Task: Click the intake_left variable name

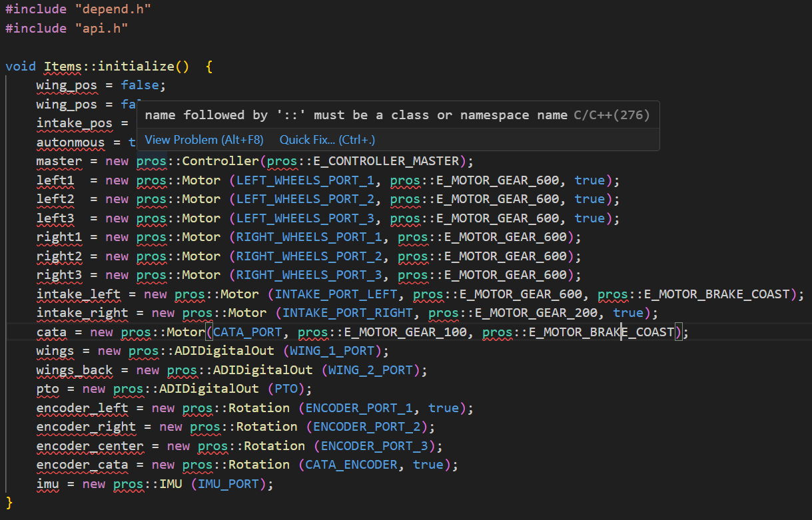Action: [x=79, y=294]
